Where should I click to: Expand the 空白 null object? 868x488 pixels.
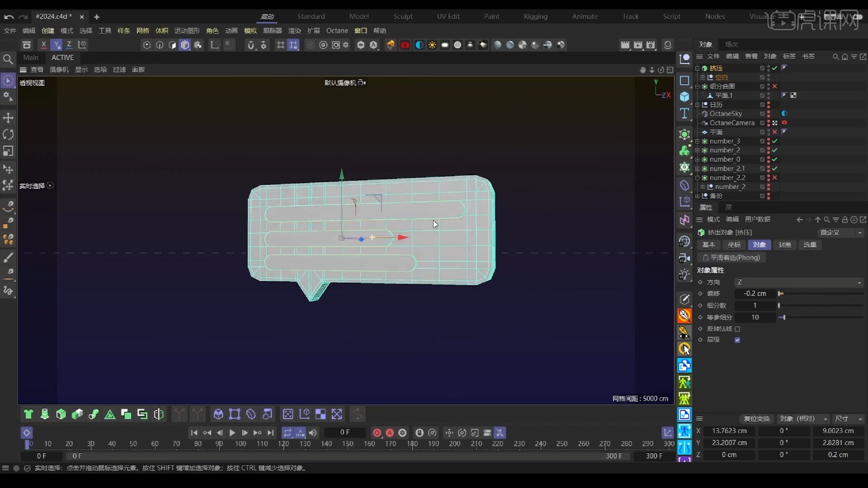pos(703,77)
